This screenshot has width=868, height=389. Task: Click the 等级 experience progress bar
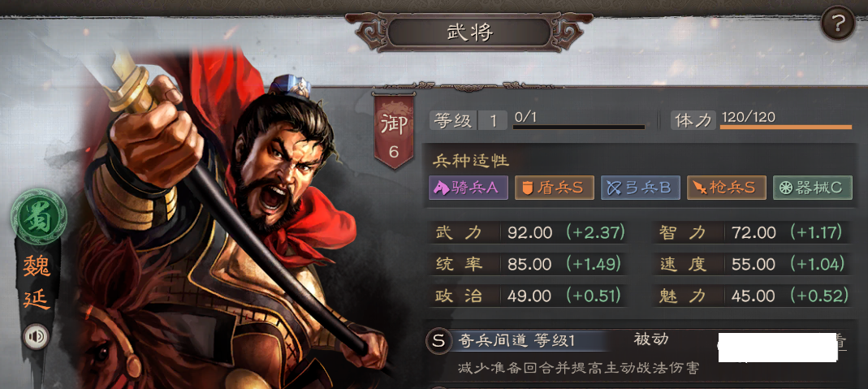tap(579, 128)
